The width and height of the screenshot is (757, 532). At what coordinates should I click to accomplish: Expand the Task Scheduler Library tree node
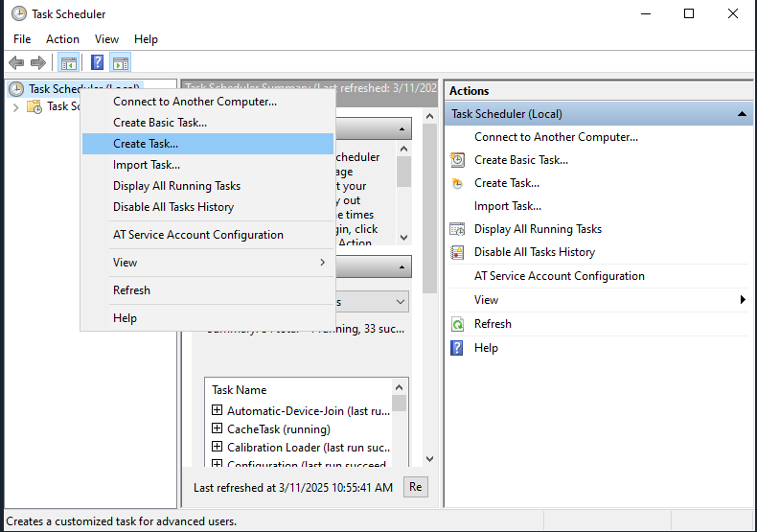pos(16,106)
